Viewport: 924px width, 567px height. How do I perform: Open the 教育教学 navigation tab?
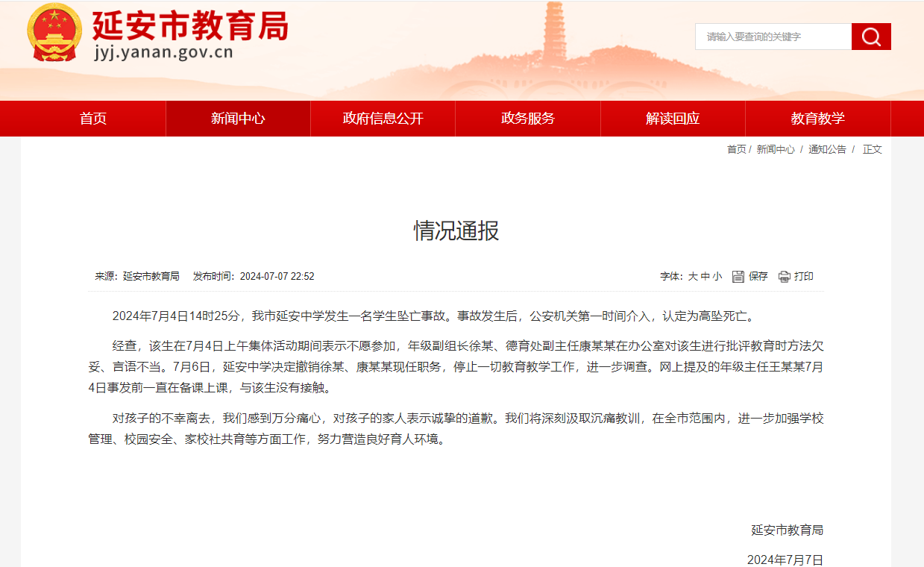(818, 119)
